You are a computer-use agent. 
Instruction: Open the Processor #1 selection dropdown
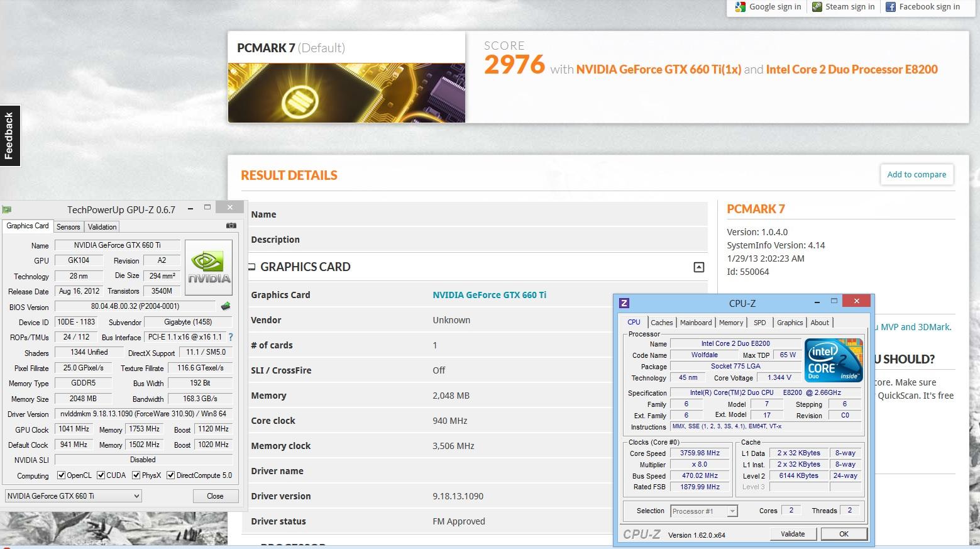pos(703,511)
